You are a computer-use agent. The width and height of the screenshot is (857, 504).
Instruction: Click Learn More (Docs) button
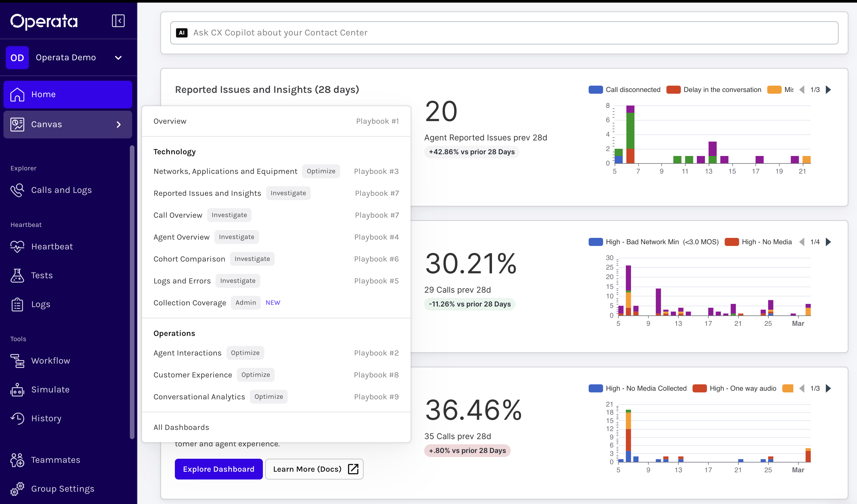[314, 469]
